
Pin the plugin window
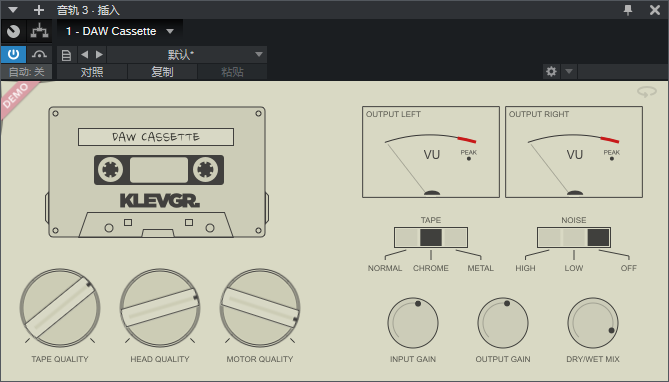pos(628,10)
